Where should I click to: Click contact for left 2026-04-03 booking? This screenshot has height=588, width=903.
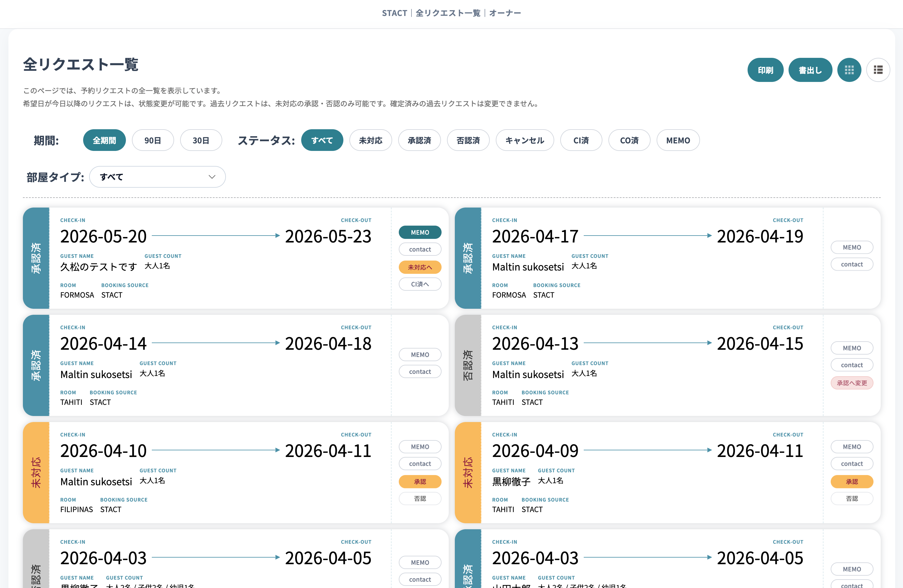click(420, 579)
